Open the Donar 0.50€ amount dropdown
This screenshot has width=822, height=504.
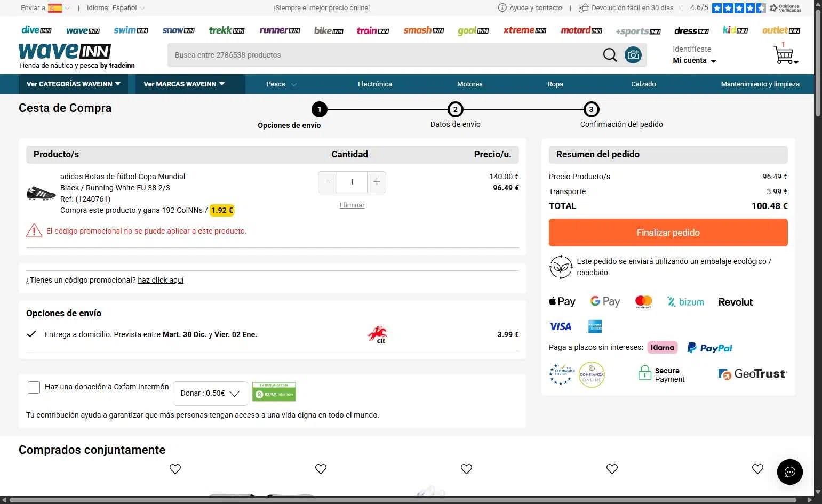pos(210,394)
